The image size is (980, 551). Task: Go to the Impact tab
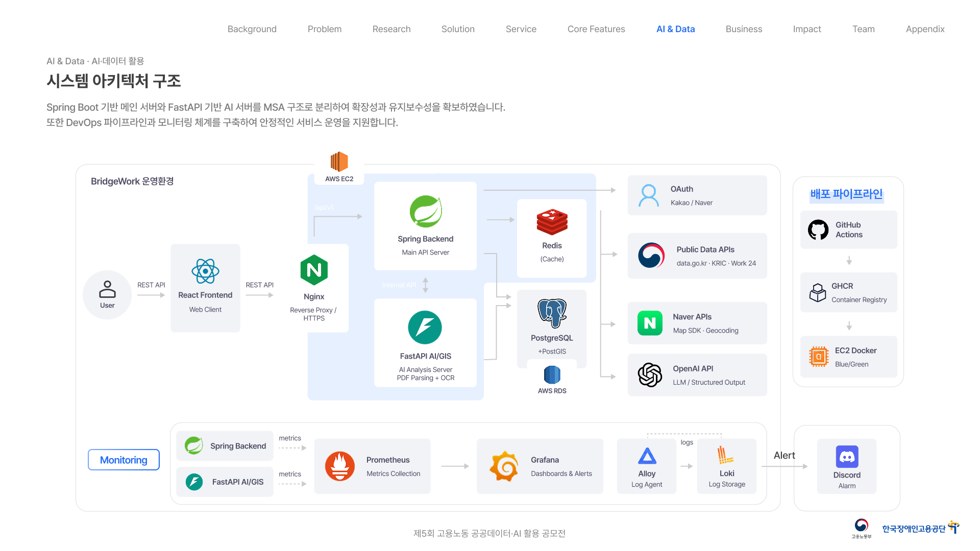807,29
